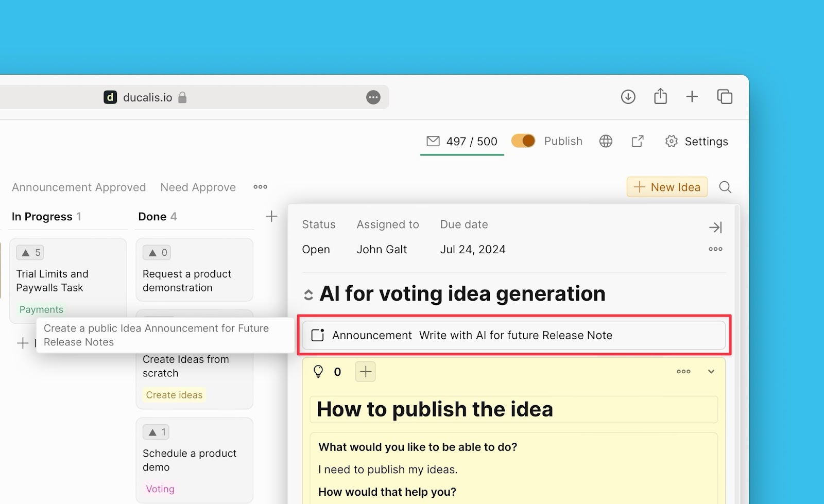Click the New Idea button

point(666,187)
